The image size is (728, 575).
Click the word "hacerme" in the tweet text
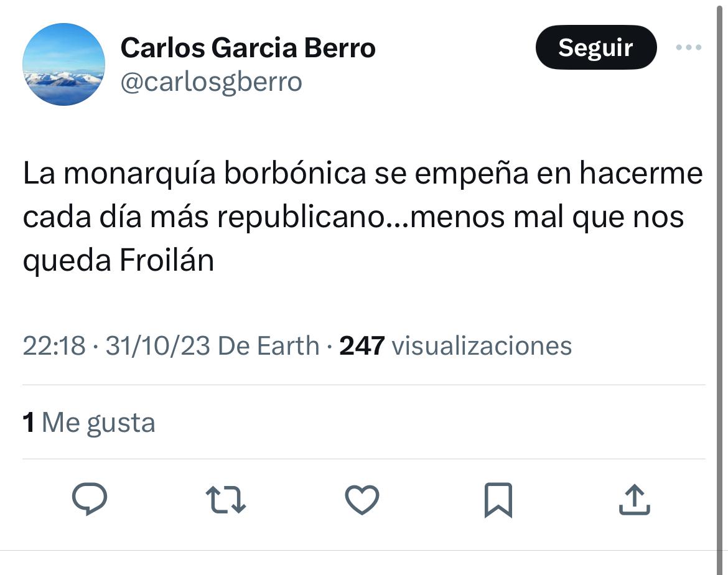(x=641, y=174)
